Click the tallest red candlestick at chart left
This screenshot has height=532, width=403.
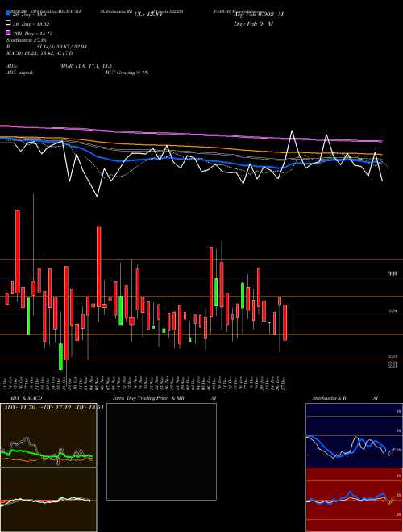(18, 251)
